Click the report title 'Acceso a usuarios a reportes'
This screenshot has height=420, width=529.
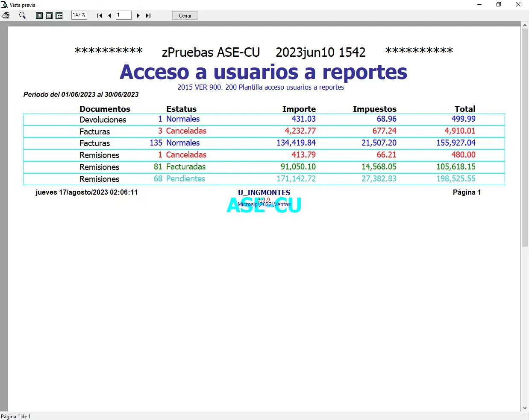[x=263, y=72]
